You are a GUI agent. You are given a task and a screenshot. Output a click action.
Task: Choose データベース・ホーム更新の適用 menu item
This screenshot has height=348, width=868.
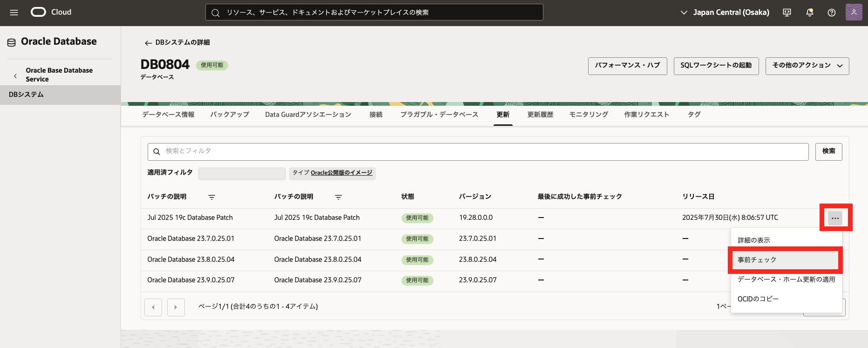(786, 280)
